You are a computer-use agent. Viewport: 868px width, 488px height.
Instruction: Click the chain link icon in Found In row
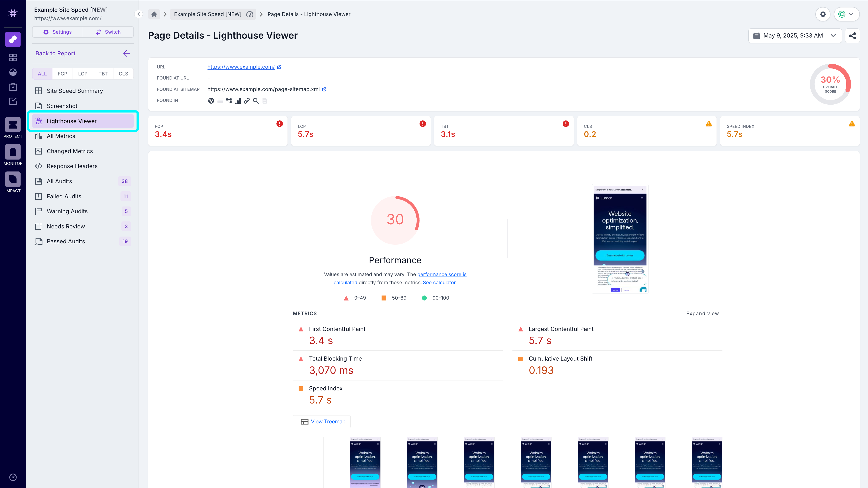click(x=247, y=101)
